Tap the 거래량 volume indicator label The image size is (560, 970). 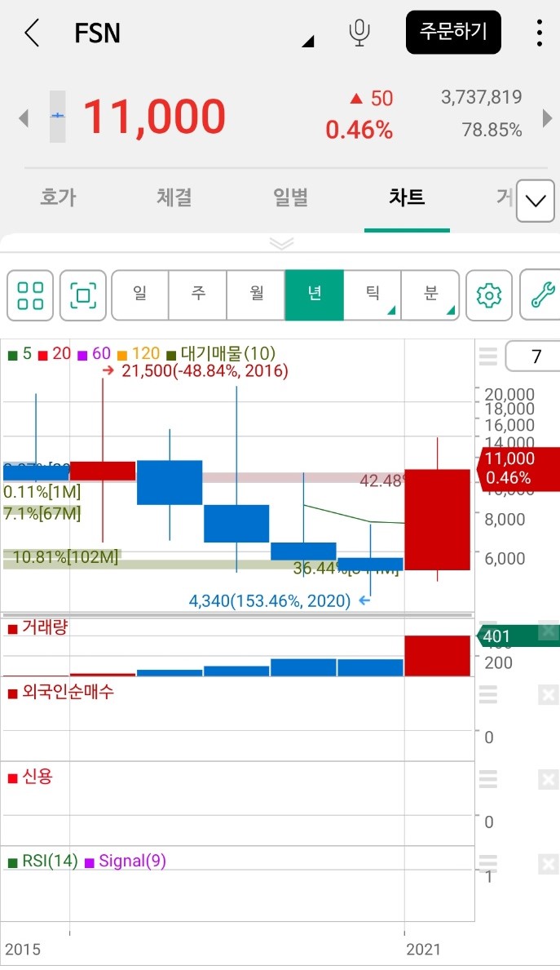click(37, 627)
